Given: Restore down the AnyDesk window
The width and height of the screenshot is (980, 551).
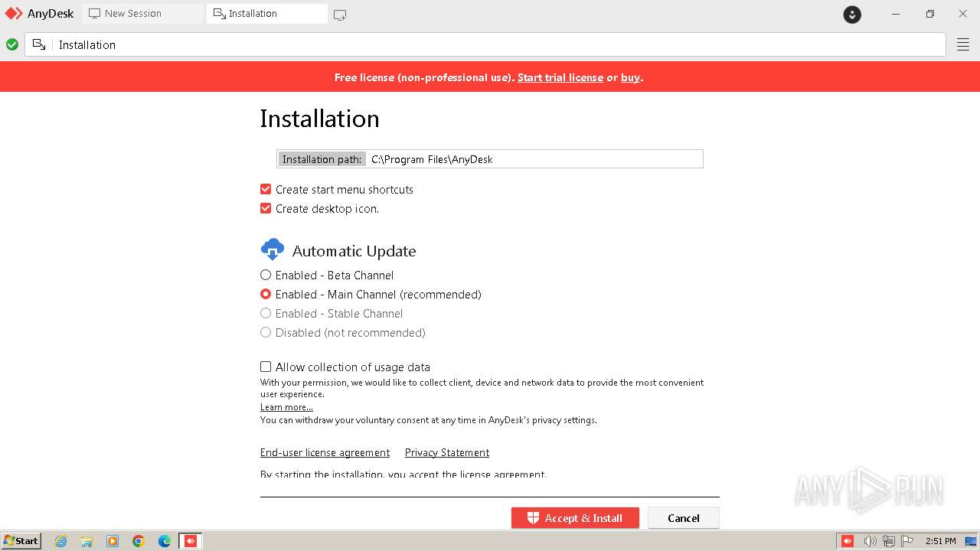Looking at the screenshot, I should 929,14.
